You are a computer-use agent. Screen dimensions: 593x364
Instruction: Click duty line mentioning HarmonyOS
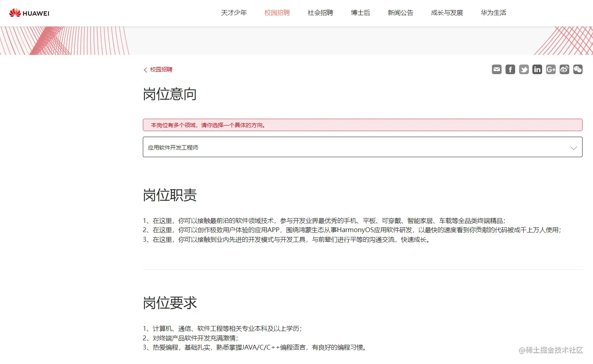(x=352, y=230)
